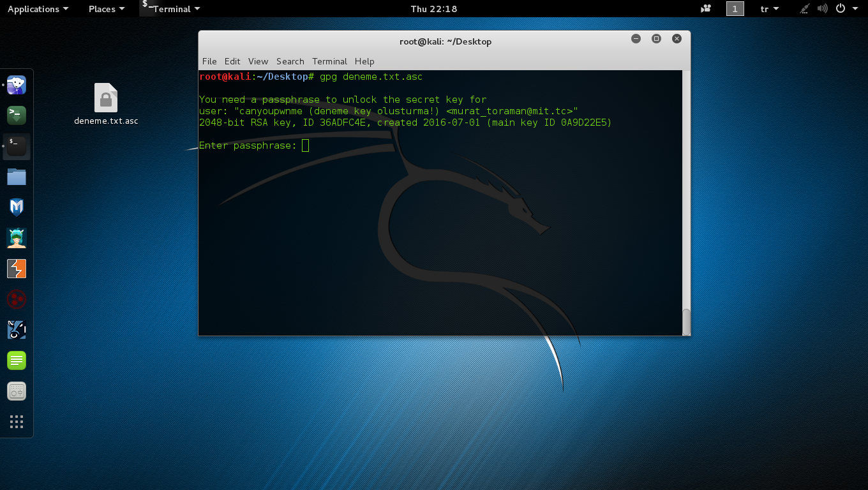Viewport: 868px width, 490px height.
Task: Open Armitage from the dock
Action: coord(17,238)
